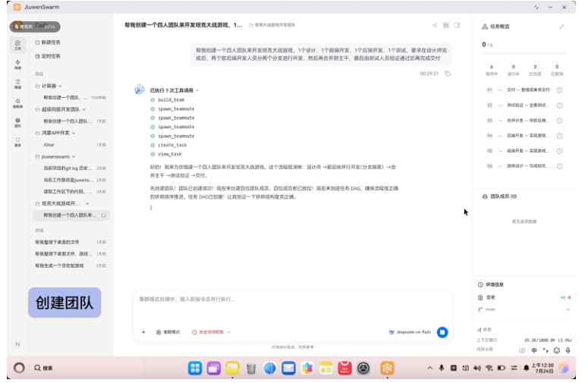Open the 更多 grid icon in left rail
This screenshot has height=383, width=588.
click(17, 142)
